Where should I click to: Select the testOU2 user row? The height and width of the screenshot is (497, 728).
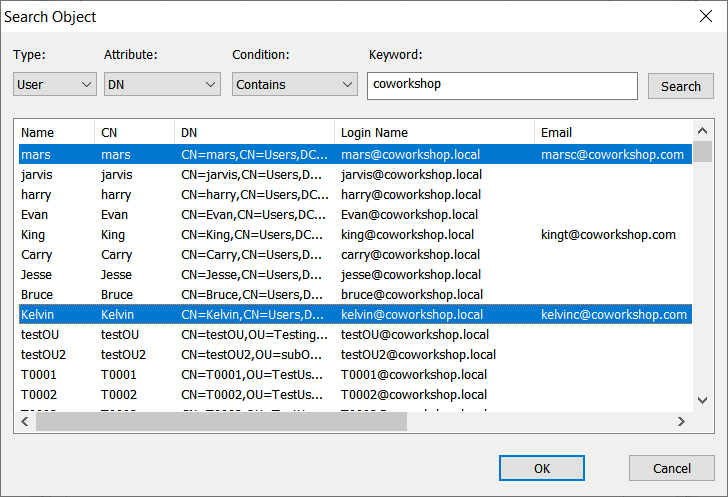coord(355,354)
